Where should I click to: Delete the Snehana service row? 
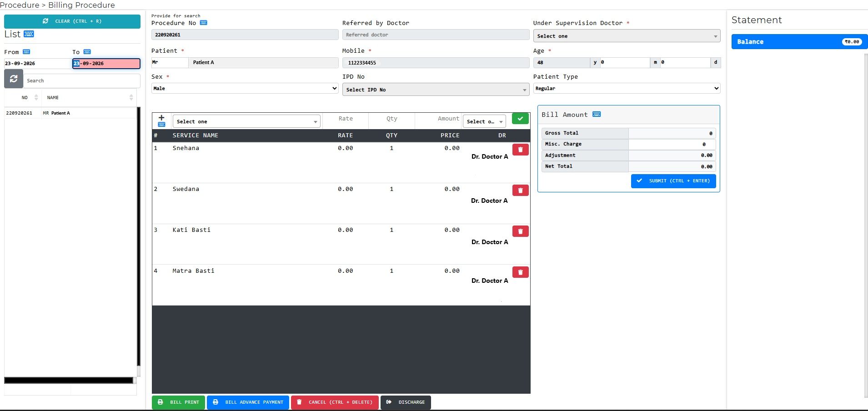click(520, 150)
